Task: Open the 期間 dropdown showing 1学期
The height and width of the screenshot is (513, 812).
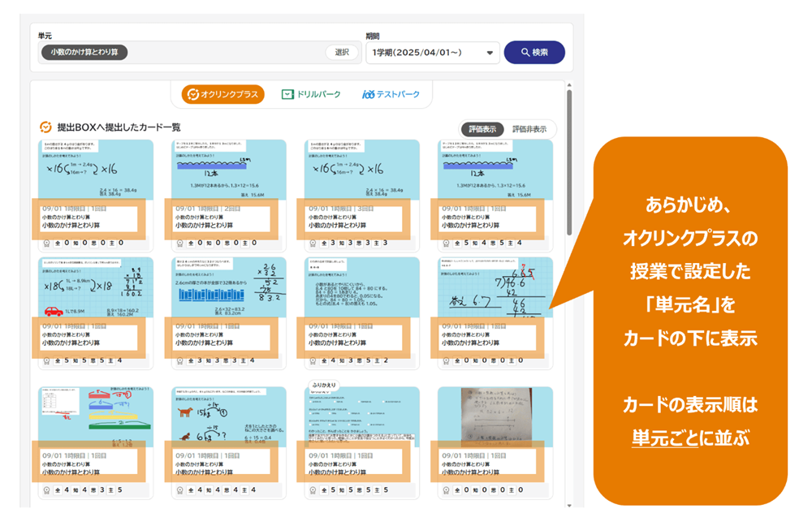Action: tap(425, 53)
